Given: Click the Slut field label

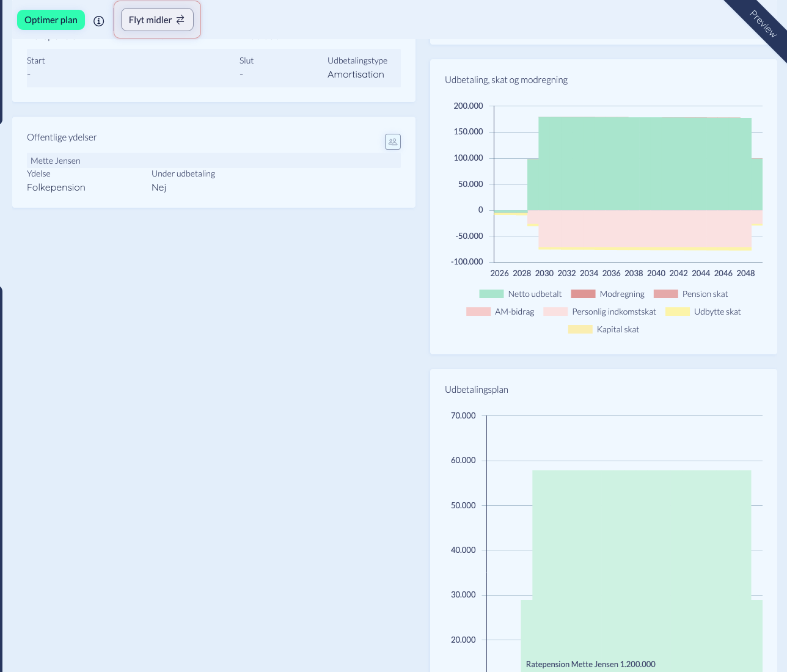Looking at the screenshot, I should (x=246, y=60).
